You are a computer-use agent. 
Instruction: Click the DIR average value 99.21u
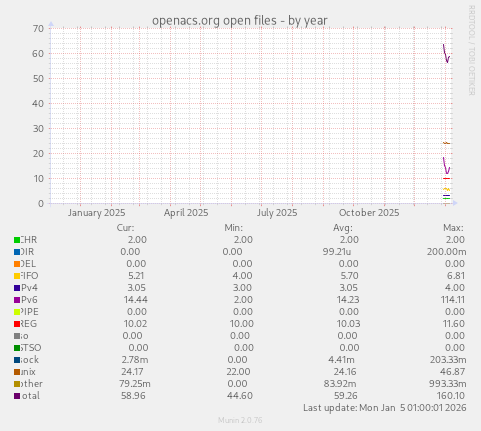pyautogui.click(x=337, y=252)
